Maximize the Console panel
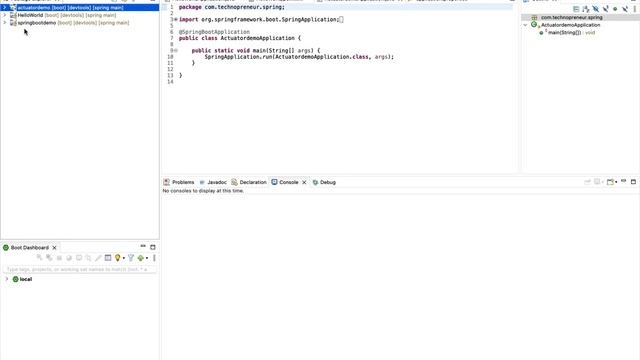640x360 pixels. (633, 182)
